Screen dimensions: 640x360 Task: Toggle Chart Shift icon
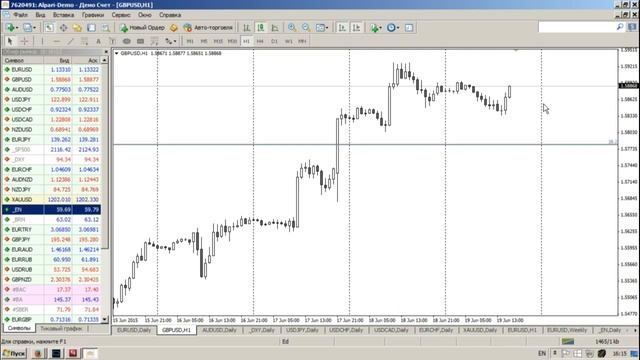tap(356, 28)
